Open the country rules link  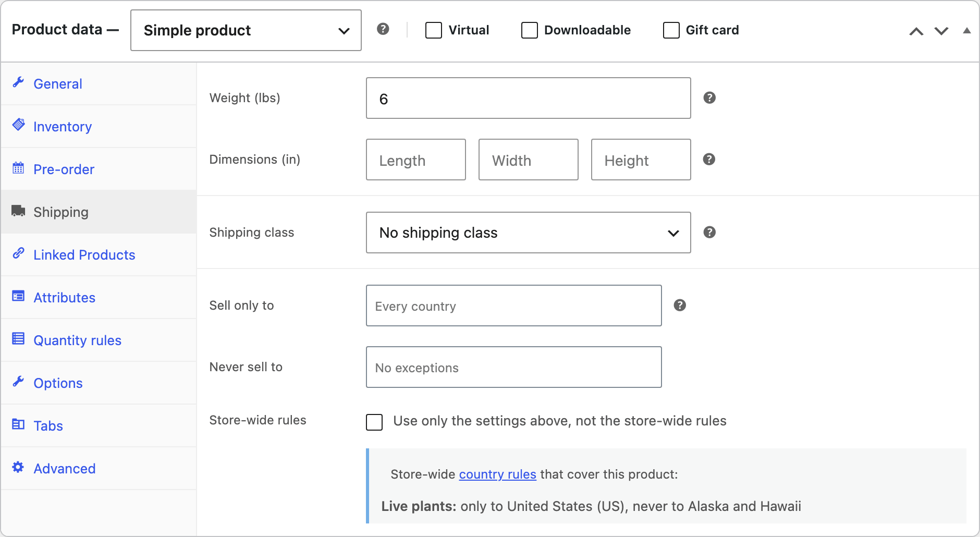tap(497, 474)
